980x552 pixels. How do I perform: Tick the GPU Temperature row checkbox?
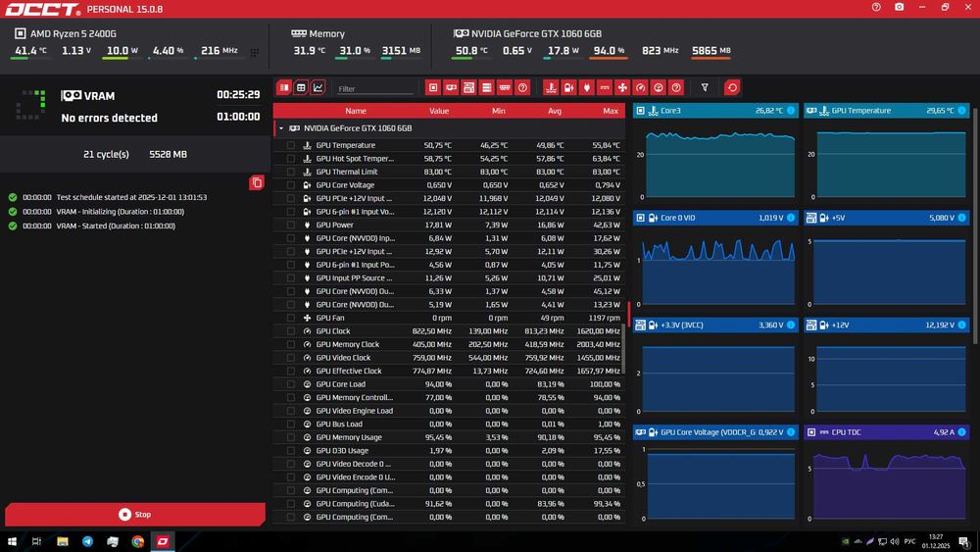point(291,145)
